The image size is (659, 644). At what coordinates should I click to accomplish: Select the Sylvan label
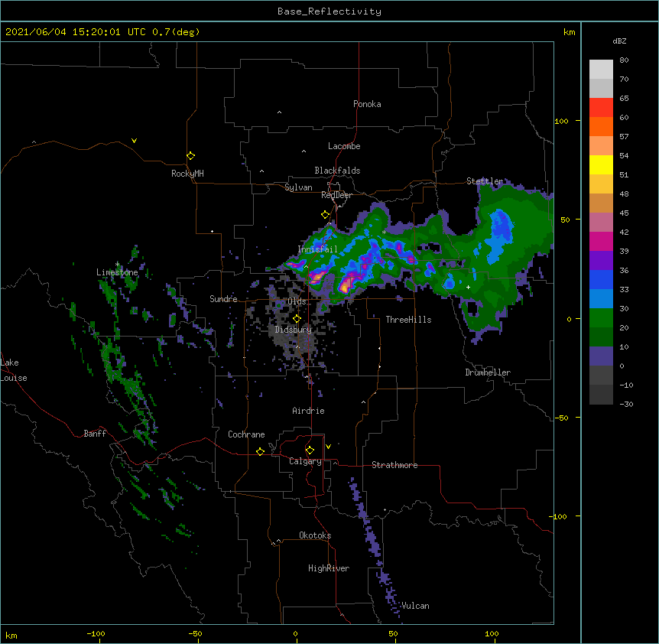[298, 187]
